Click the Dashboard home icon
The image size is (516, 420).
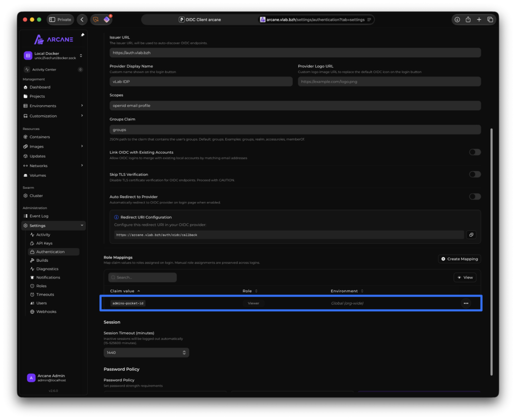pyautogui.click(x=25, y=87)
